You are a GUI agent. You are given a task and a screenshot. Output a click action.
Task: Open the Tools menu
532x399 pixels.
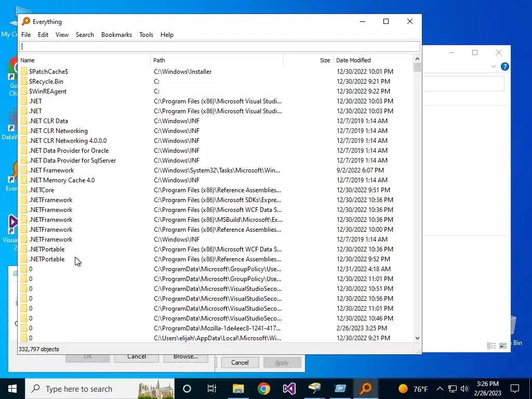point(146,35)
